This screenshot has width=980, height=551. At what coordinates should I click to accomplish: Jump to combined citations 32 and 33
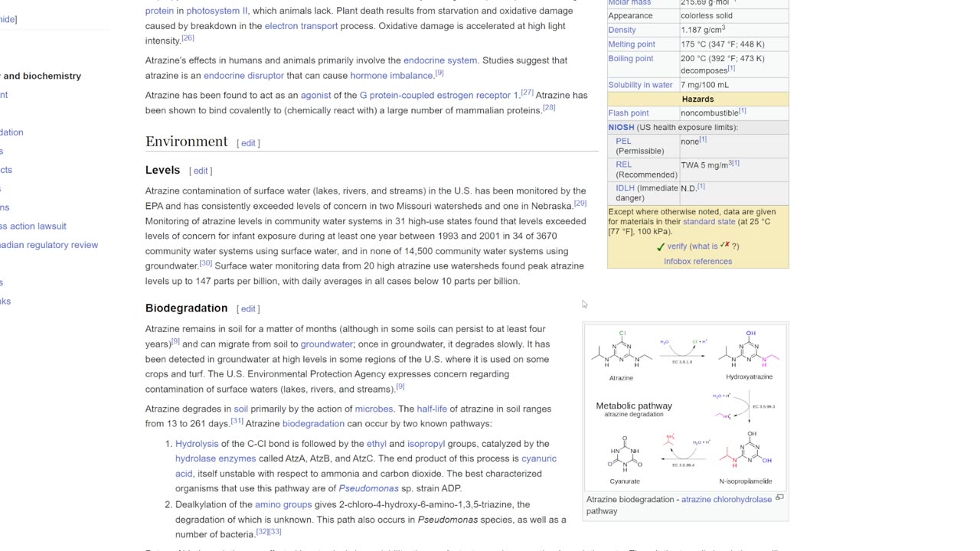[269, 531]
